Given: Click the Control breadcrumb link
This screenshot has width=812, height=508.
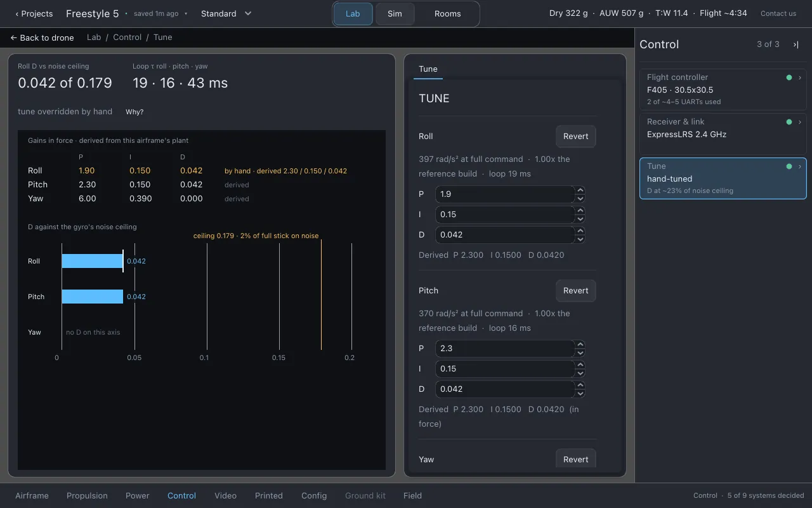Looking at the screenshot, I should 128,37.
